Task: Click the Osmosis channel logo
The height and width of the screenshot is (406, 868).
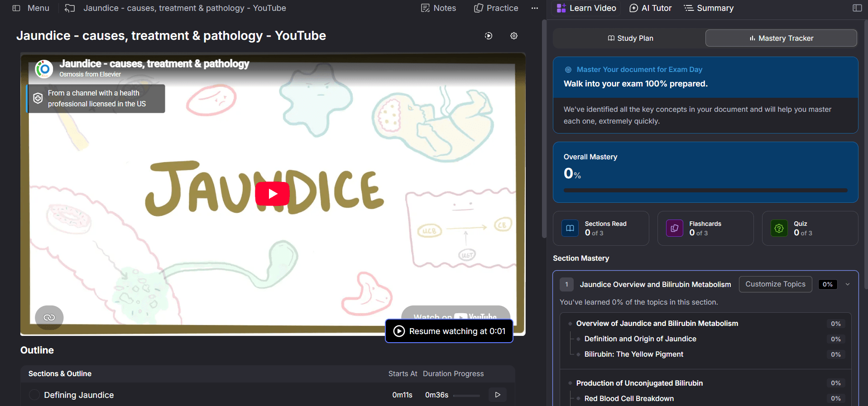Action: [44, 69]
